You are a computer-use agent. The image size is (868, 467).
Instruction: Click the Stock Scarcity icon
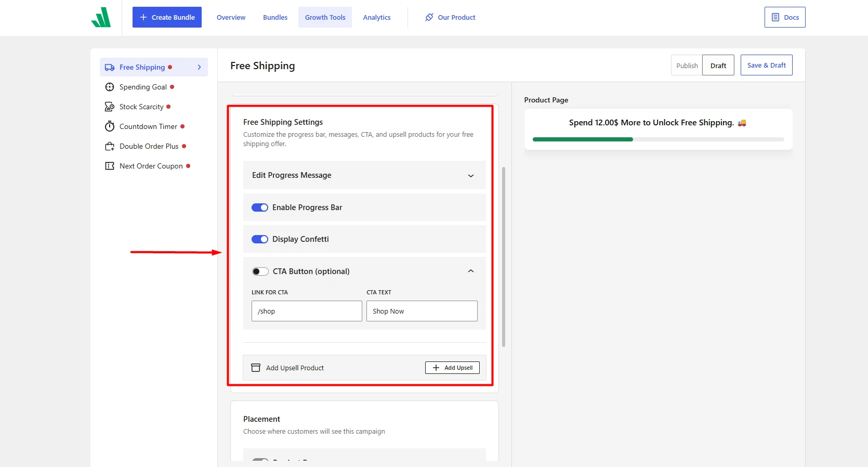110,107
